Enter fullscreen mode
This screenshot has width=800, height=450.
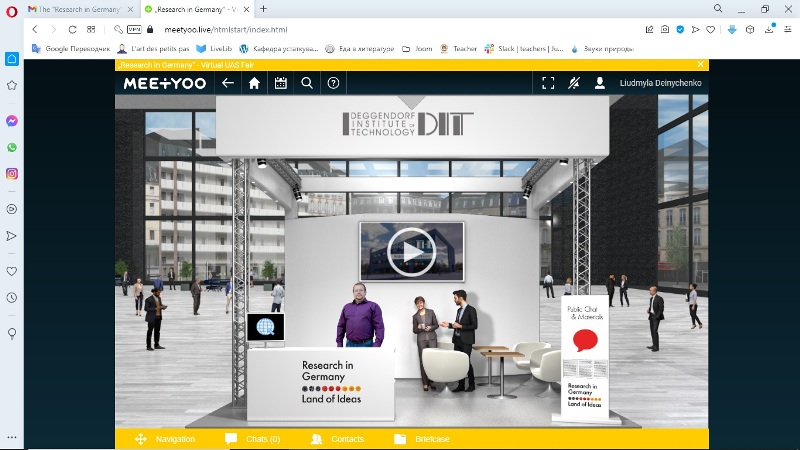[548, 83]
